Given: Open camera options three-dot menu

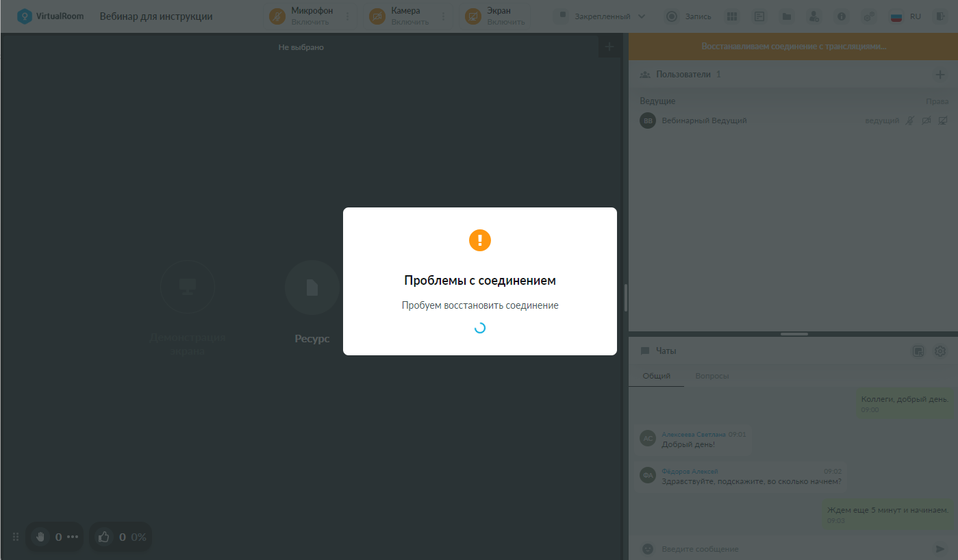Looking at the screenshot, I should point(443,16).
